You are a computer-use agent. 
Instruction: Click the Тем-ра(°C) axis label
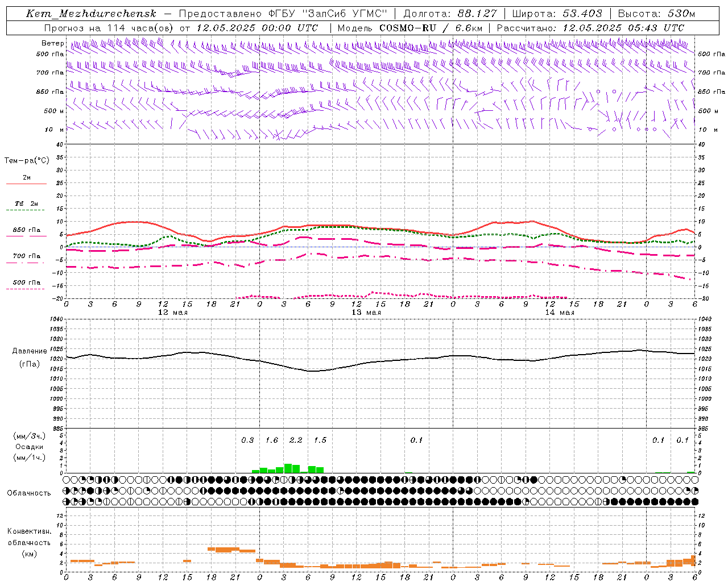click(27, 161)
